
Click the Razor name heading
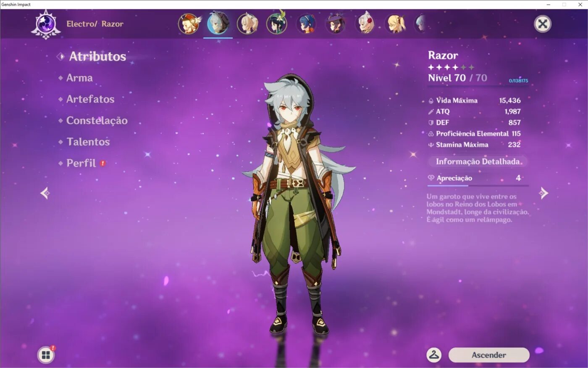click(x=443, y=55)
